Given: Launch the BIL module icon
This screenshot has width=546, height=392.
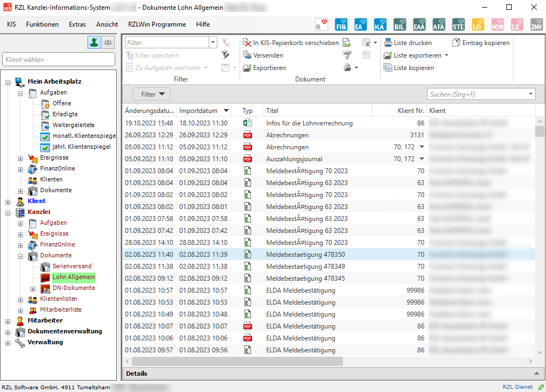Looking at the screenshot, I should [x=399, y=25].
